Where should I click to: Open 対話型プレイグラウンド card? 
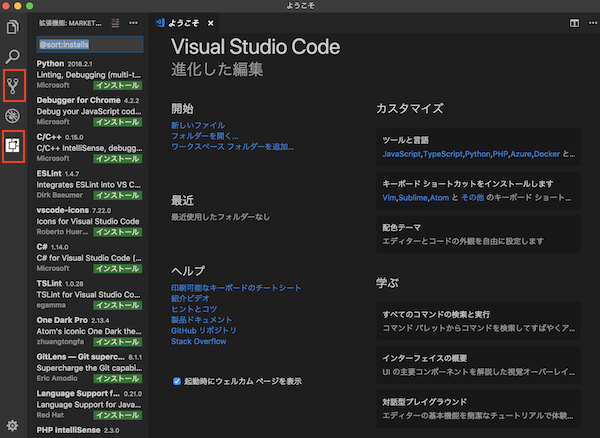point(478,409)
